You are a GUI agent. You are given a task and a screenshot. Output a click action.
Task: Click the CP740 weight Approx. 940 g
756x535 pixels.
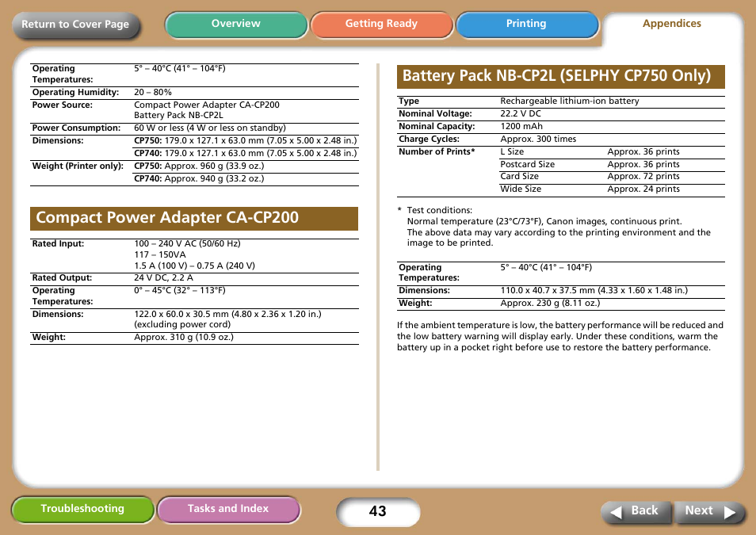pos(199,178)
